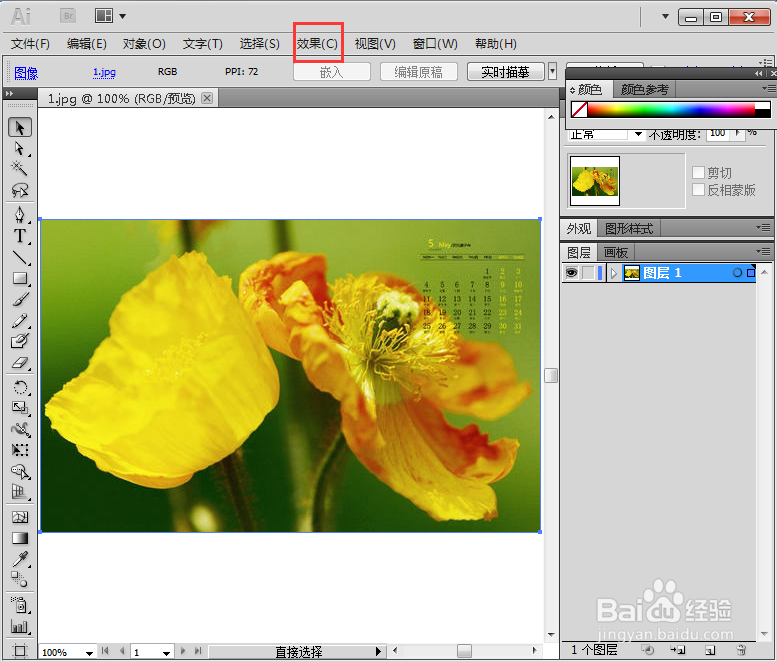Switch to the 画板 tab

(615, 252)
